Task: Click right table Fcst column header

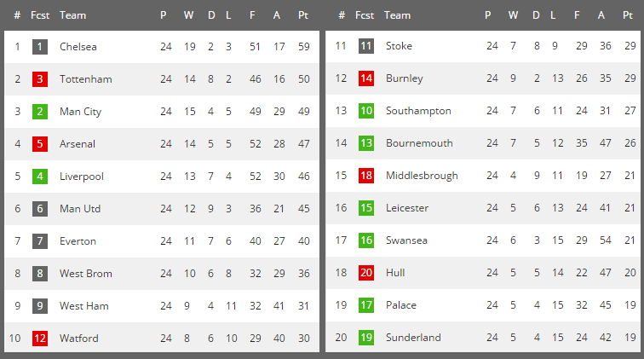Action: click(x=365, y=15)
